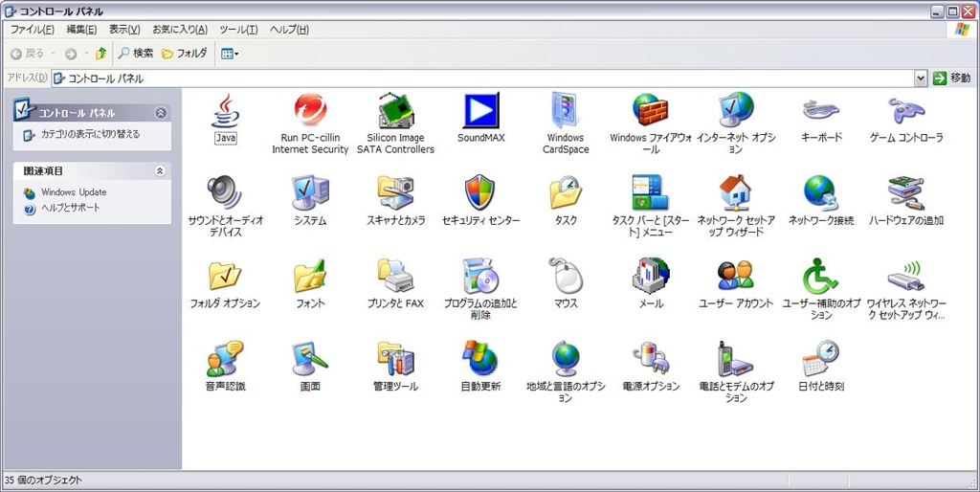Open the ユーザー アカウント icon

point(736,276)
